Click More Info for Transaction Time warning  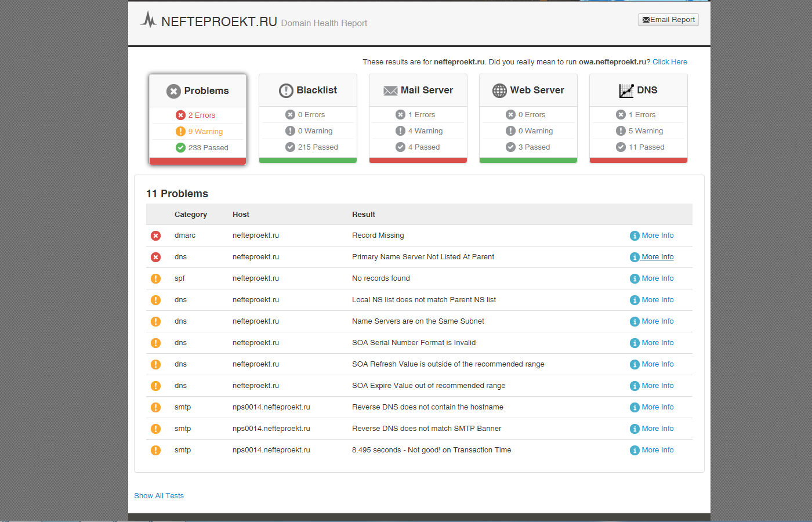(657, 450)
